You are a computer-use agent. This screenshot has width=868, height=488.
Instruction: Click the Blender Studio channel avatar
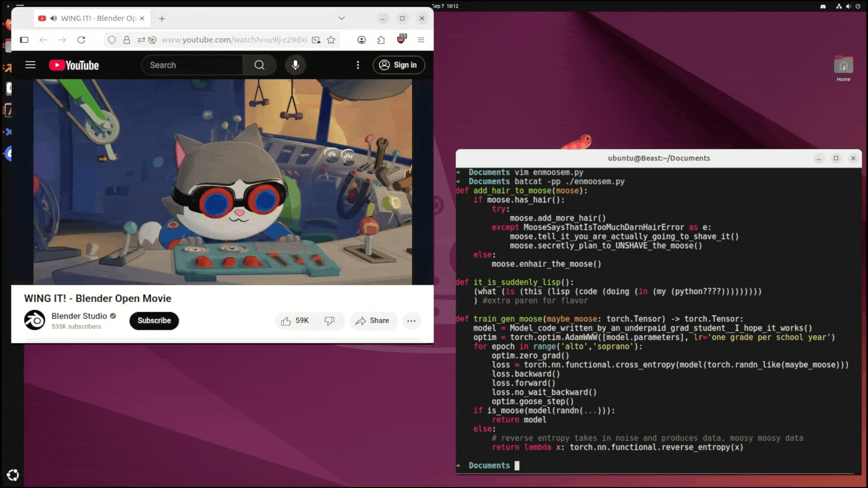[x=34, y=320]
